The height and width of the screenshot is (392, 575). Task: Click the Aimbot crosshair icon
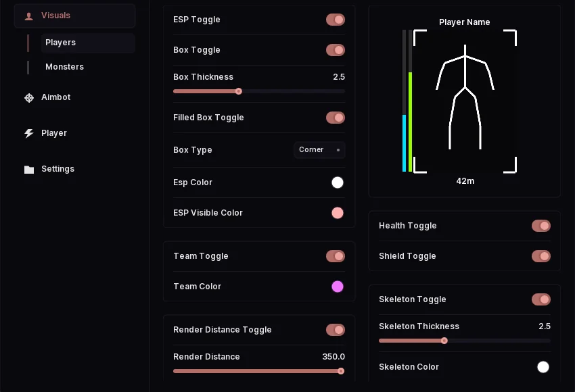pos(29,98)
